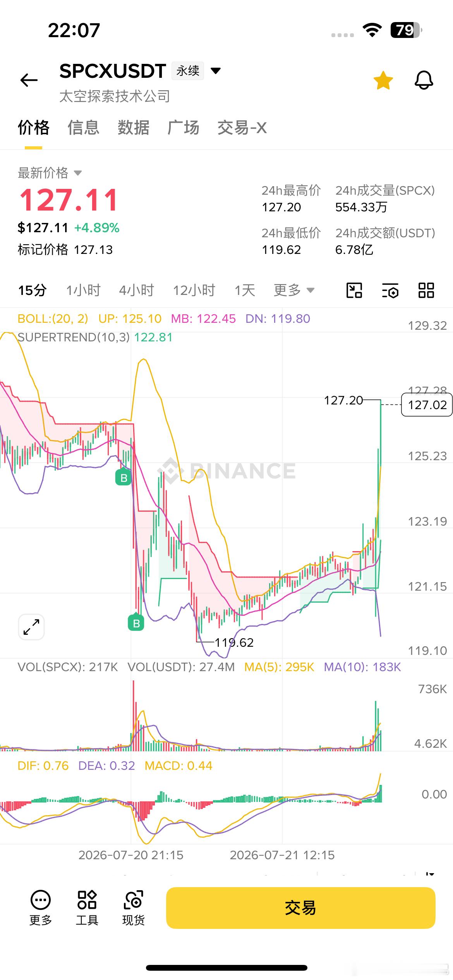
Task: Switch to the 交易-X tab
Action: coord(242,128)
